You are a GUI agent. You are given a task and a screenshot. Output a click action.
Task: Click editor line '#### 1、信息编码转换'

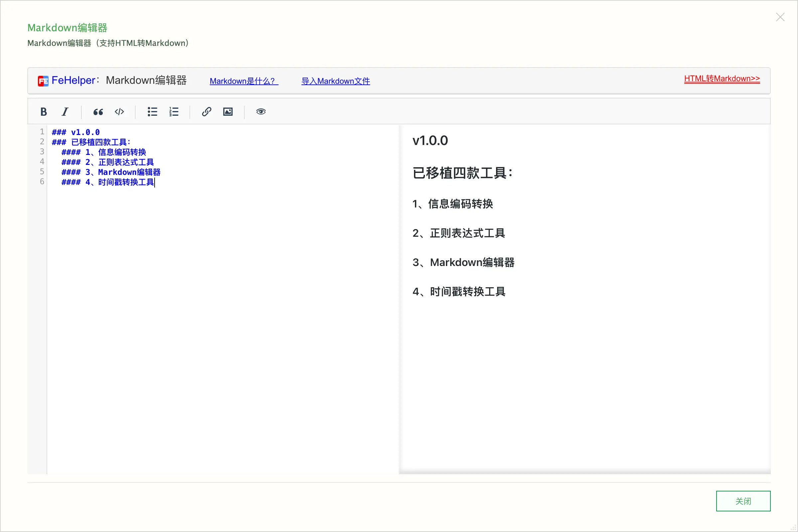103,152
